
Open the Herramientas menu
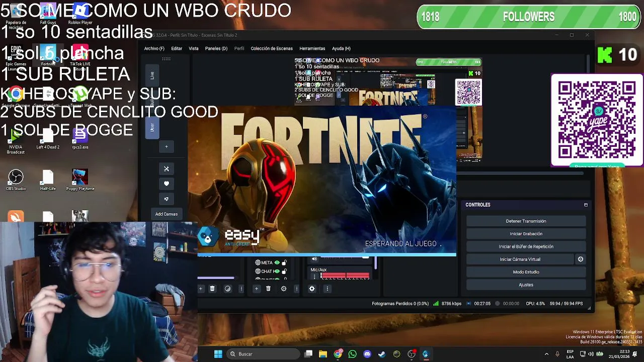312,49
